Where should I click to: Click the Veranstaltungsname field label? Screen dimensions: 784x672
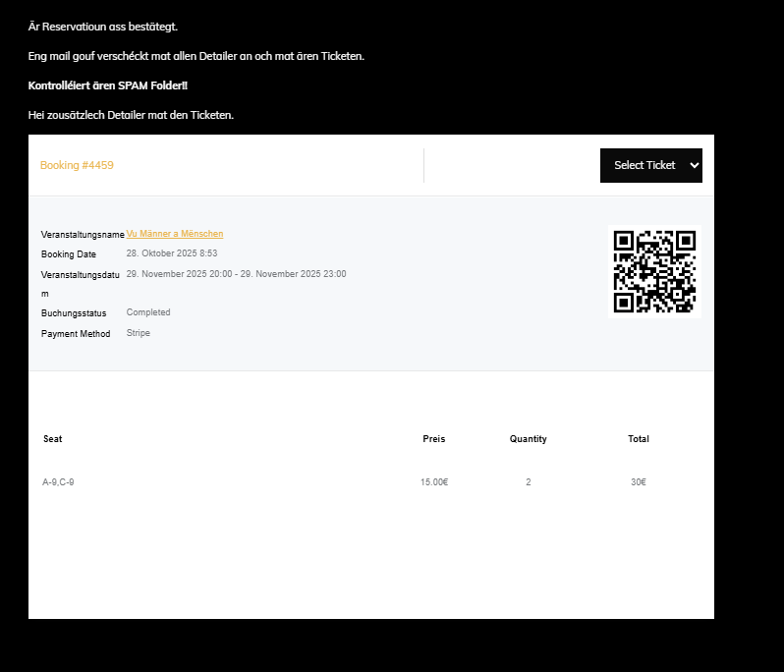pos(83,235)
